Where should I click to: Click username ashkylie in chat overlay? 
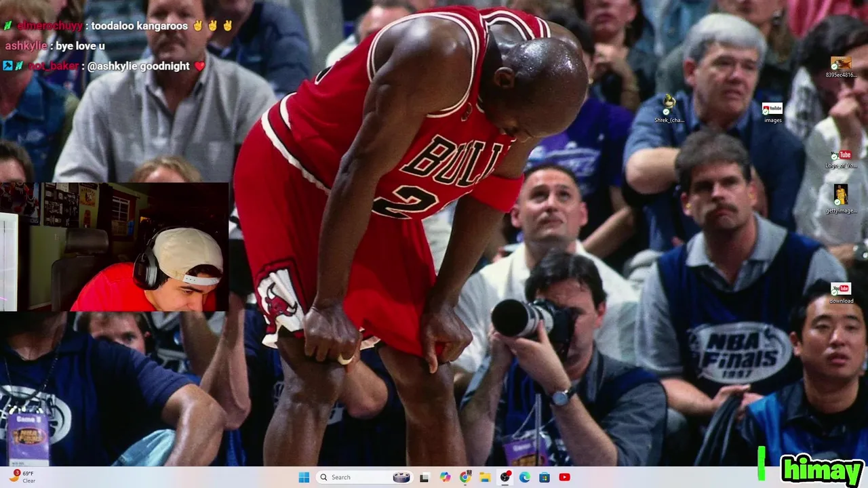[x=26, y=46]
